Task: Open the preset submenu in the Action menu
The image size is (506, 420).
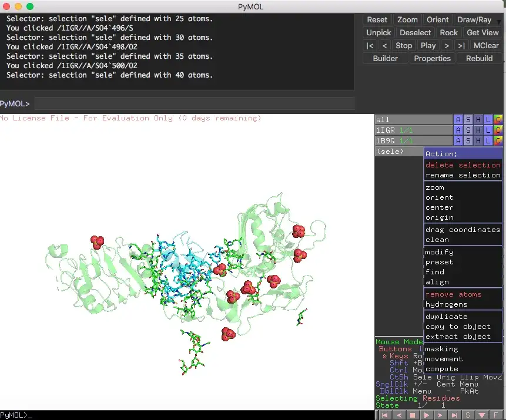Action: tap(440, 262)
